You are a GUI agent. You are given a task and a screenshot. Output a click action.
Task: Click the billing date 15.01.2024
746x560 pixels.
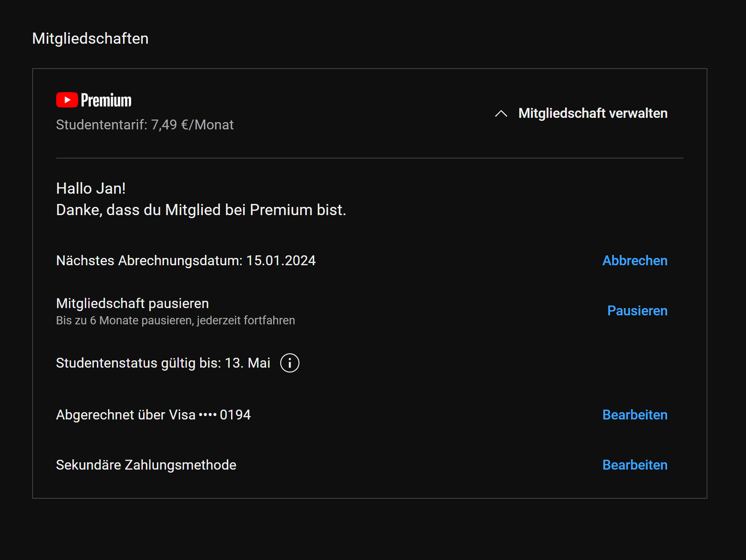coord(281,261)
